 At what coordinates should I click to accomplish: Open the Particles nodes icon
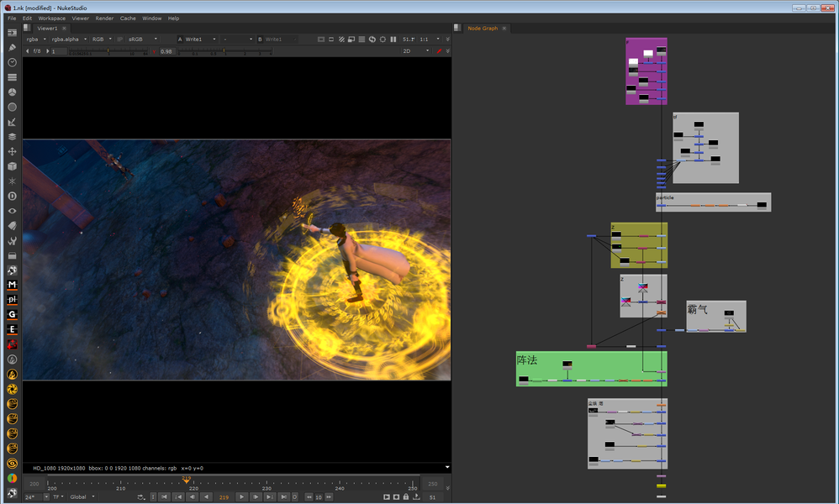click(x=12, y=181)
